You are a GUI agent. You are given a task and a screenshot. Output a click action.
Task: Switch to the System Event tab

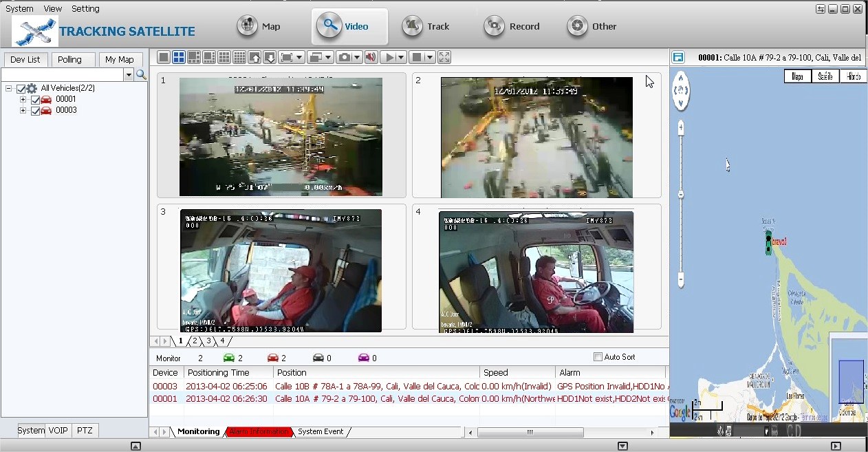click(x=321, y=431)
